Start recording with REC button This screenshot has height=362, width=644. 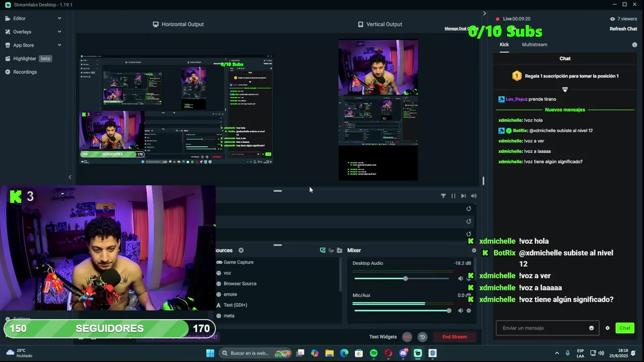[x=407, y=337]
